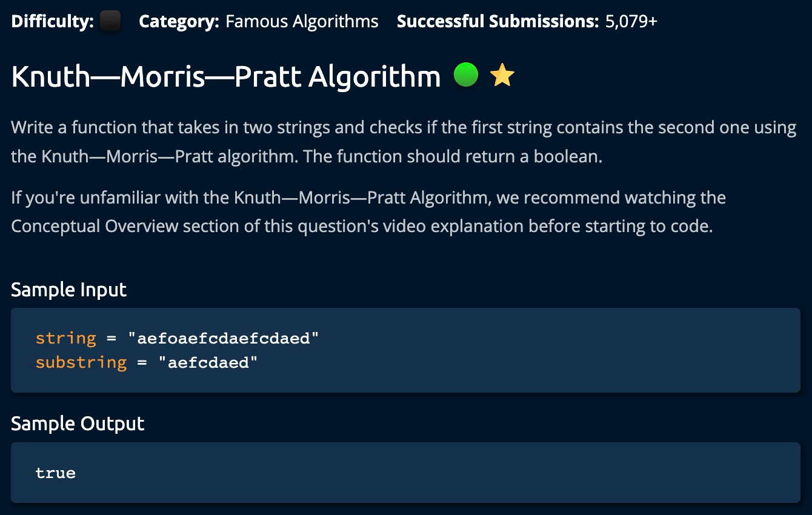Click the orange string variable name
The width and height of the screenshot is (812, 515).
pos(65,338)
